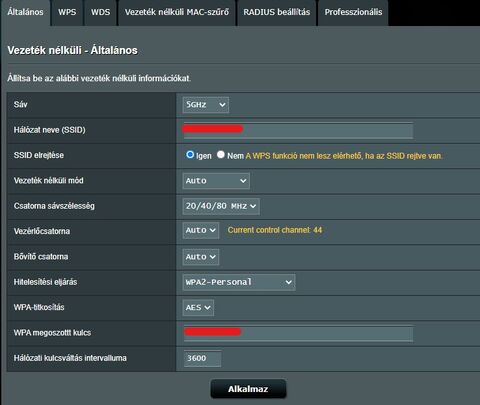Image resolution: width=480 pixels, height=405 pixels.
Task: Switch to the Professzionális tab
Action: coord(353,12)
